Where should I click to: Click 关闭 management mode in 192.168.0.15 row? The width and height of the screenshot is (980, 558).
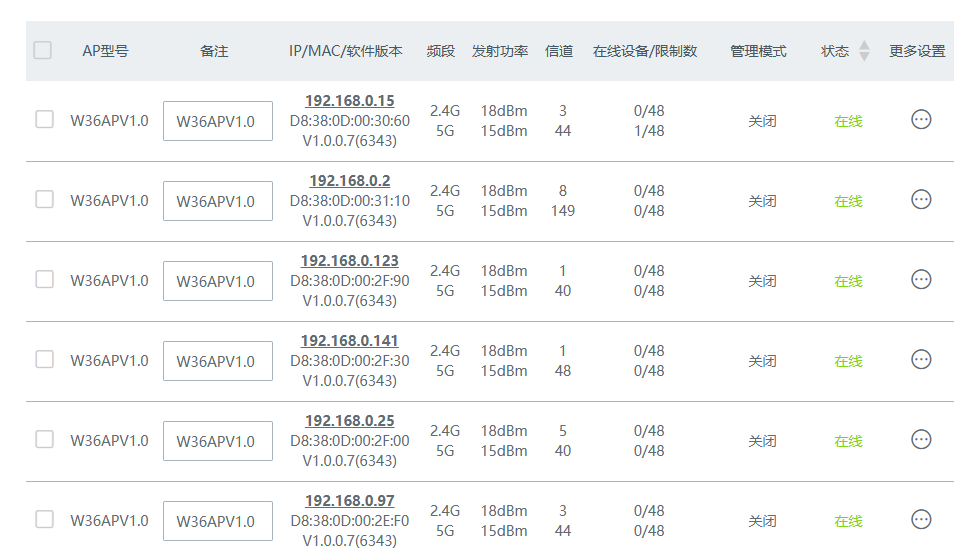[x=762, y=121]
